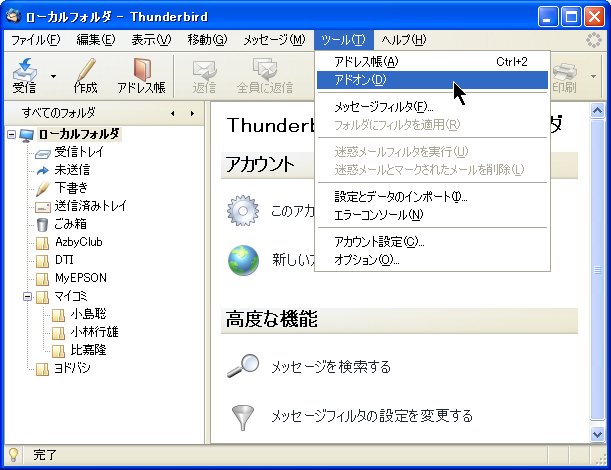611x470 pixels.
Task: Select 未送信 folder
Action: [x=72, y=170]
